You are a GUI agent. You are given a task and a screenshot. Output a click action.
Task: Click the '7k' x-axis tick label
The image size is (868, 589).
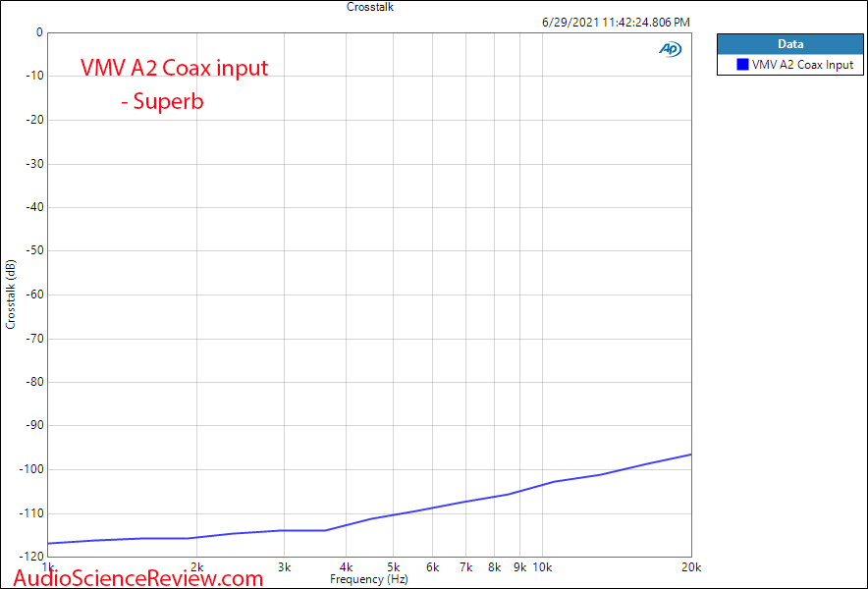point(466,567)
